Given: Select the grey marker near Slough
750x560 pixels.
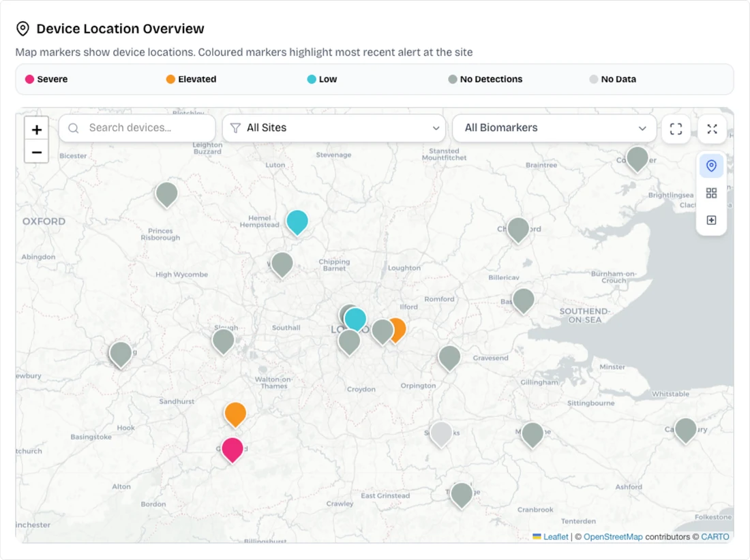Looking at the screenshot, I should coord(223,341).
